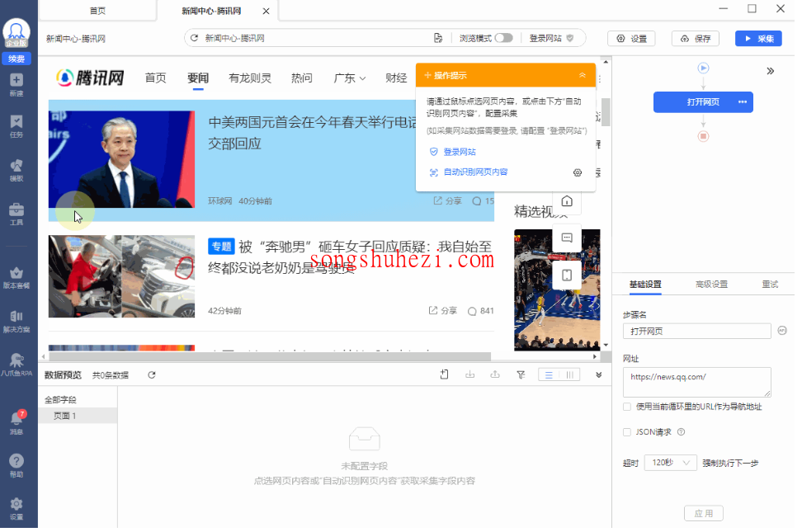
Task: Toggle the 浏览模式 switch
Action: coord(504,38)
